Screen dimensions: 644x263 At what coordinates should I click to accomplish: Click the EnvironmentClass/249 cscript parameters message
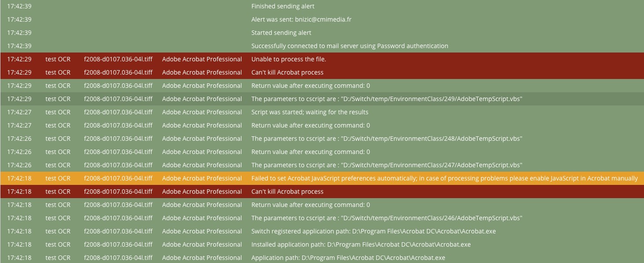point(386,99)
